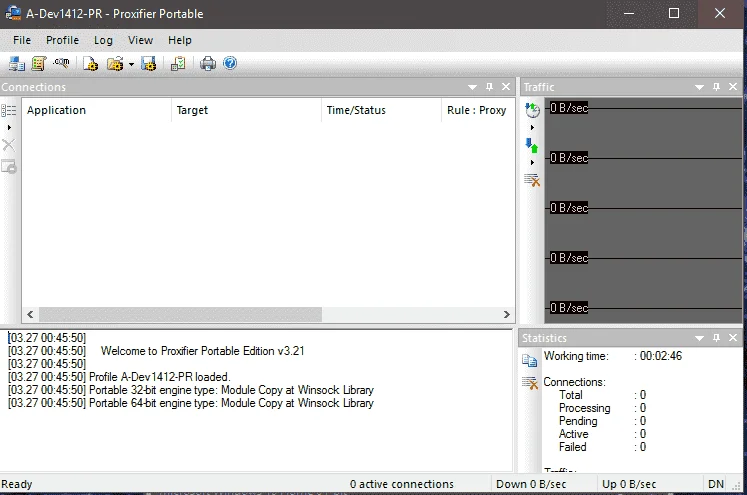Screen dimensions: 747x495
Task: Click the bottom 0 B/sec Traffic label
Action: click(569, 308)
